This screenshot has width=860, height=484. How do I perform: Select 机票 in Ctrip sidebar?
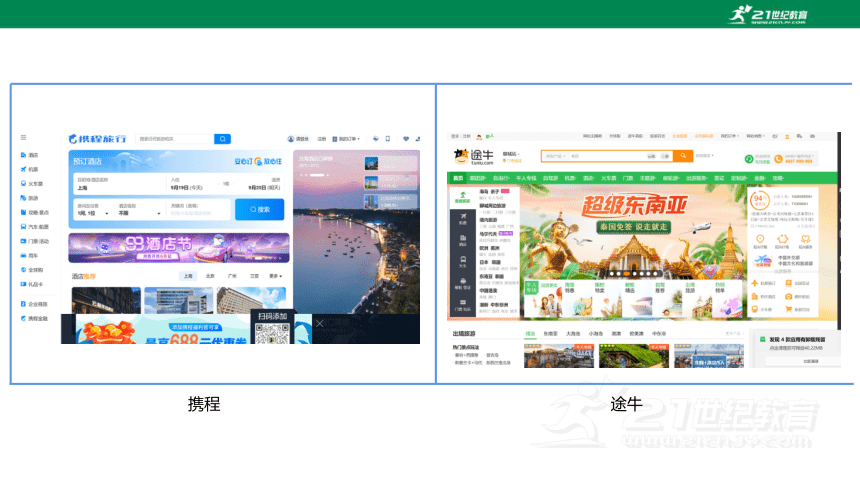(x=30, y=170)
